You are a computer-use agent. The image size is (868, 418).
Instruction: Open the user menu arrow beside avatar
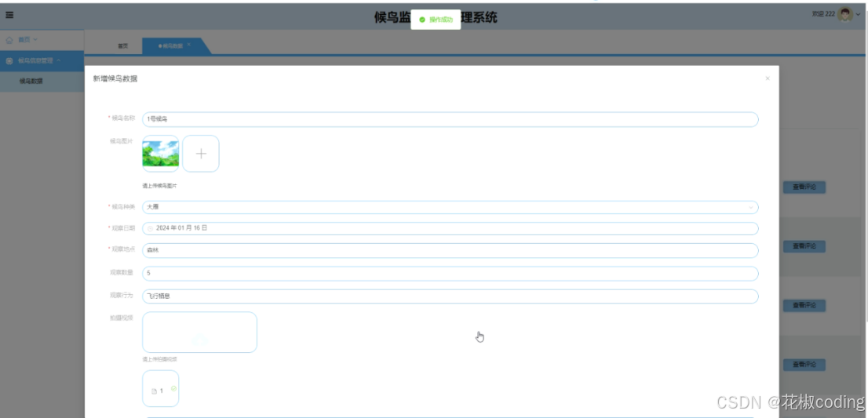click(x=859, y=14)
